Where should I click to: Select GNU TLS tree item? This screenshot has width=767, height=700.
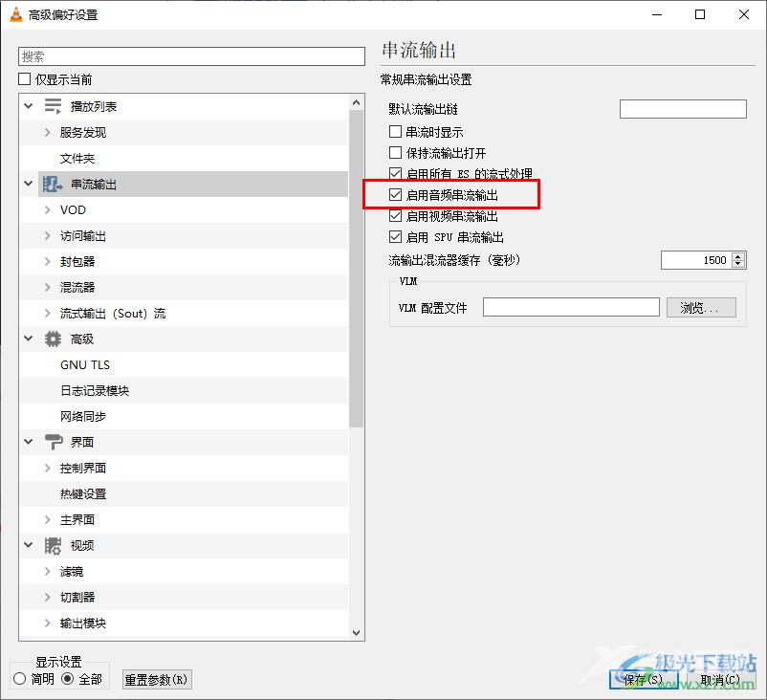tap(85, 365)
